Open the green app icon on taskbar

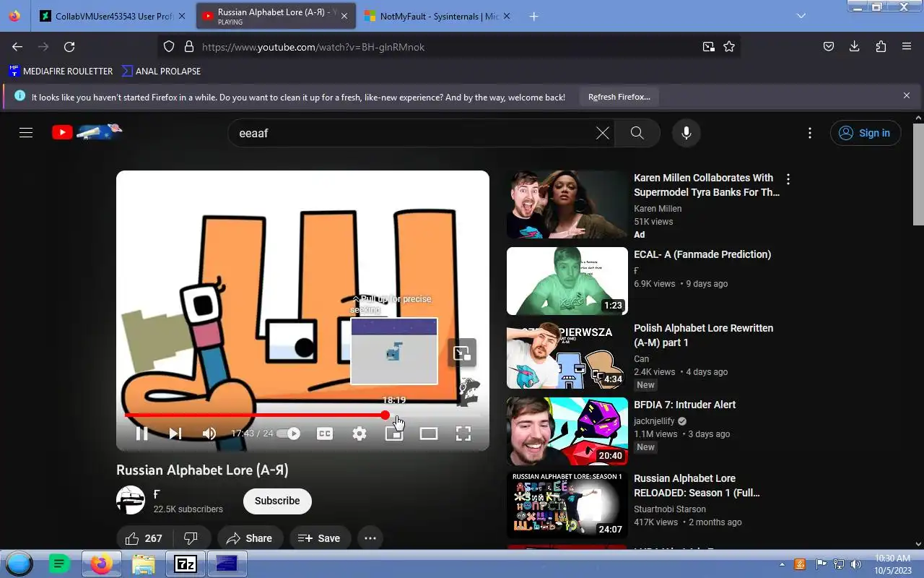click(x=59, y=564)
